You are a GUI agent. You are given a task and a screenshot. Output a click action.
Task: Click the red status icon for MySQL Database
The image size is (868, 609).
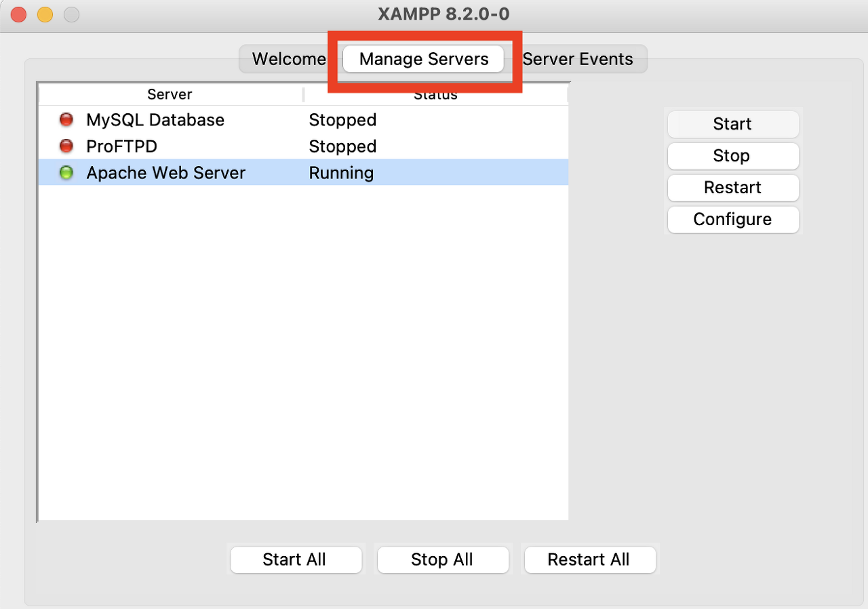point(66,120)
